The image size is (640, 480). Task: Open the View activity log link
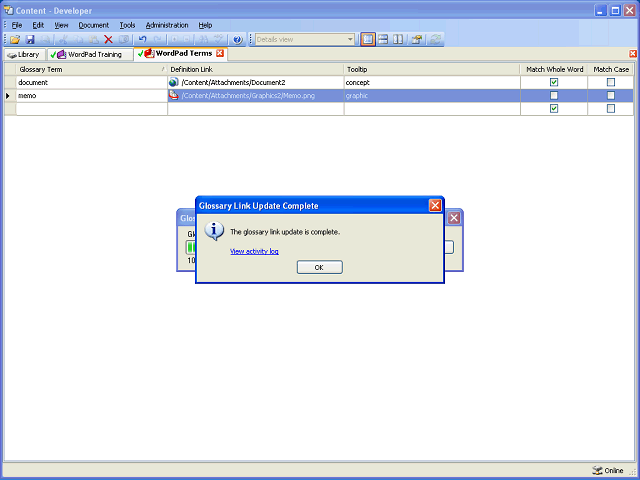pyautogui.click(x=254, y=251)
